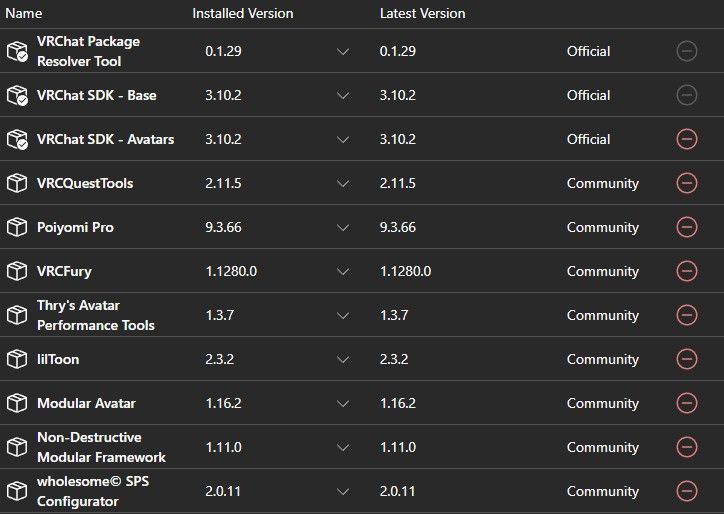Select Non-Destructive Modular Framework name
724x514 pixels.
pos(101,447)
